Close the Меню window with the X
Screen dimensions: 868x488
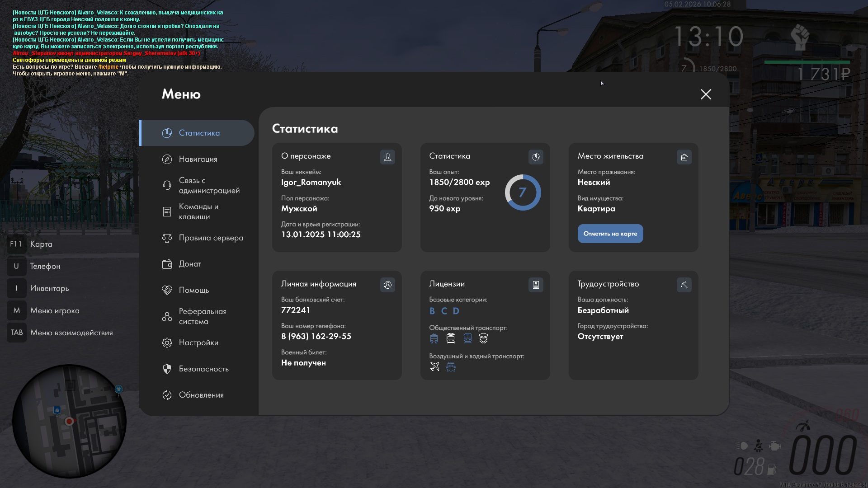(706, 94)
